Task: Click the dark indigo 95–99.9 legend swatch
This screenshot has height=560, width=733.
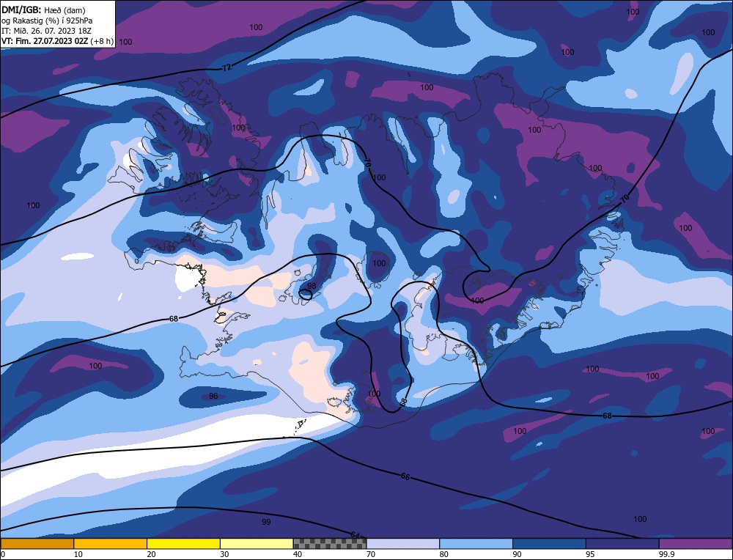Action: coord(622,543)
